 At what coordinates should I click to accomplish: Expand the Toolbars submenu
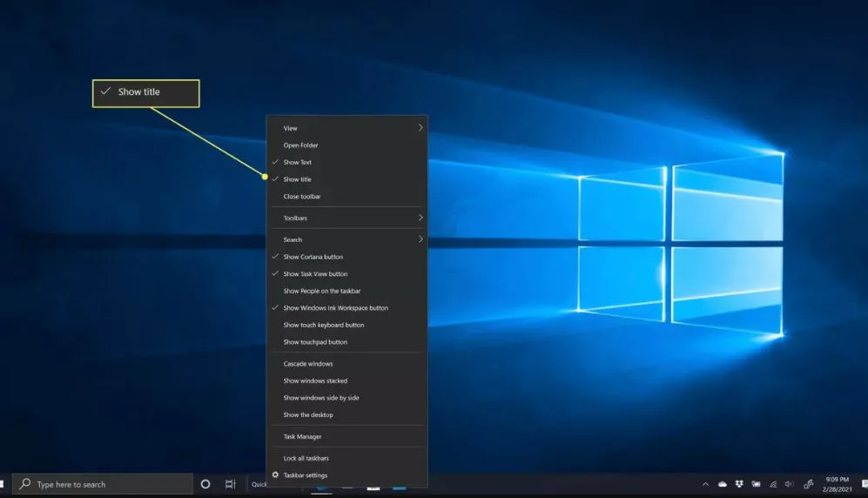click(347, 218)
